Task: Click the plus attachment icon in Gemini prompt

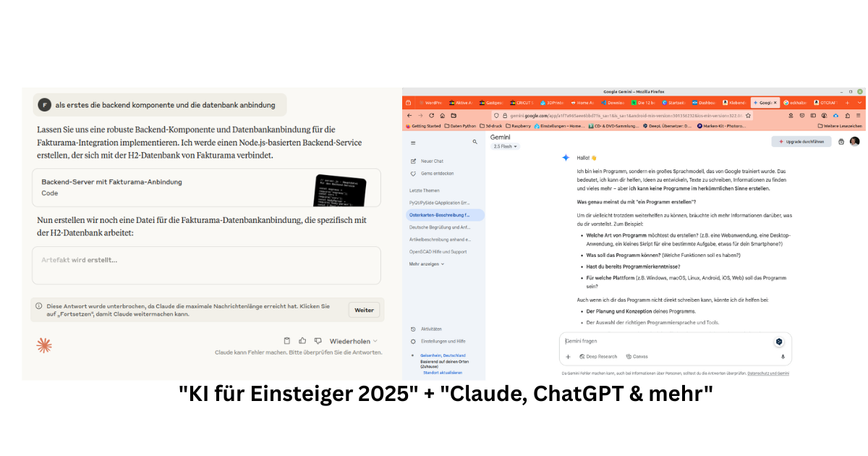Action: coord(568,356)
